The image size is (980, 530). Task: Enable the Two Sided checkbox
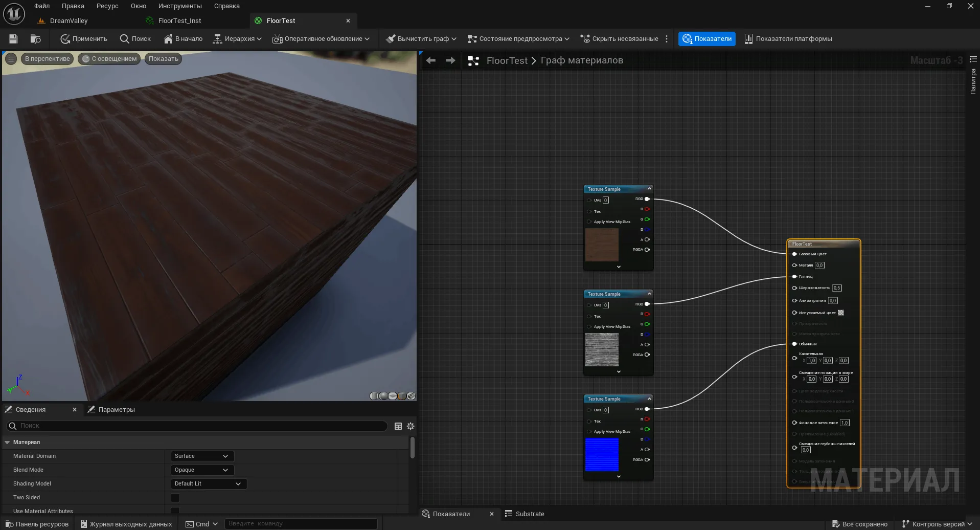[175, 498]
